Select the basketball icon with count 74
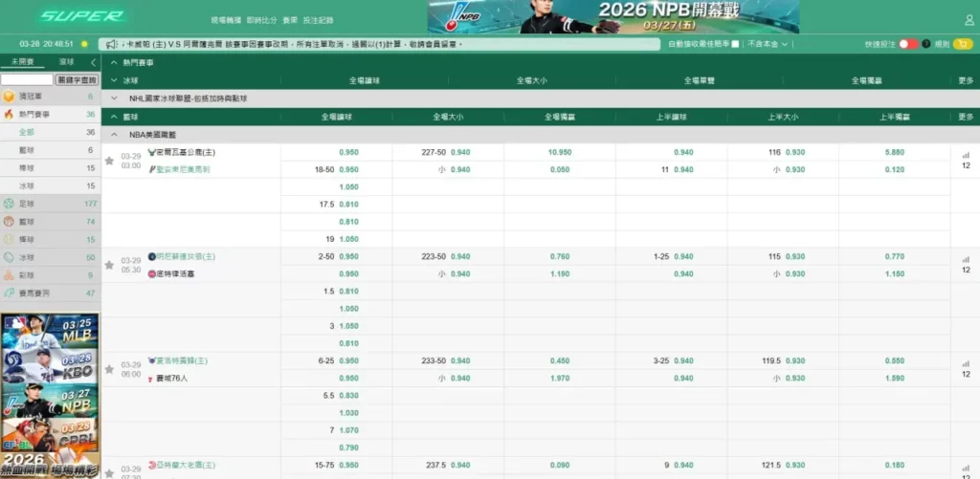This screenshot has width=980, height=479. point(9,222)
